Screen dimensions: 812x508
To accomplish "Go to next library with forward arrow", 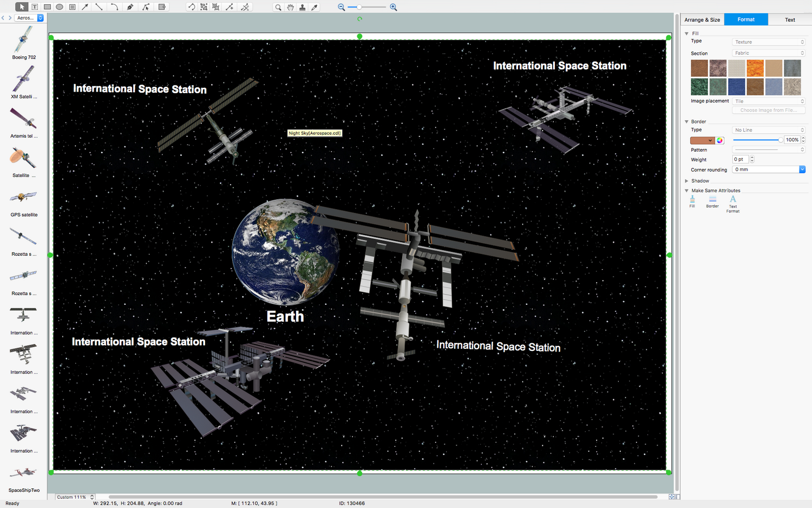I will [10, 18].
